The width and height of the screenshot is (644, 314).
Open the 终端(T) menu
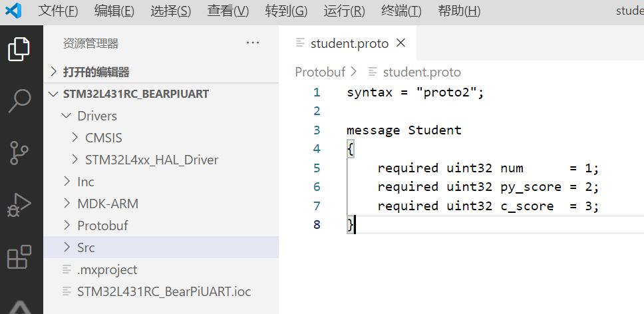click(x=401, y=11)
